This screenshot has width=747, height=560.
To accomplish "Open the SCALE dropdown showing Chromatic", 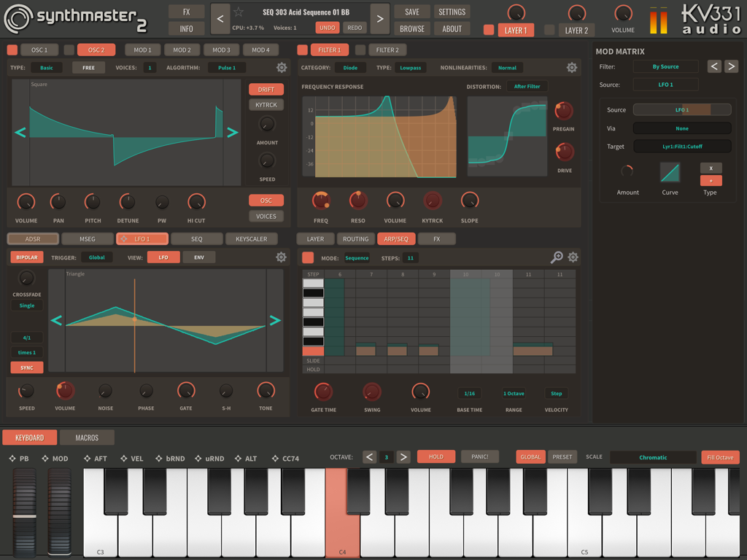I will tap(653, 457).
